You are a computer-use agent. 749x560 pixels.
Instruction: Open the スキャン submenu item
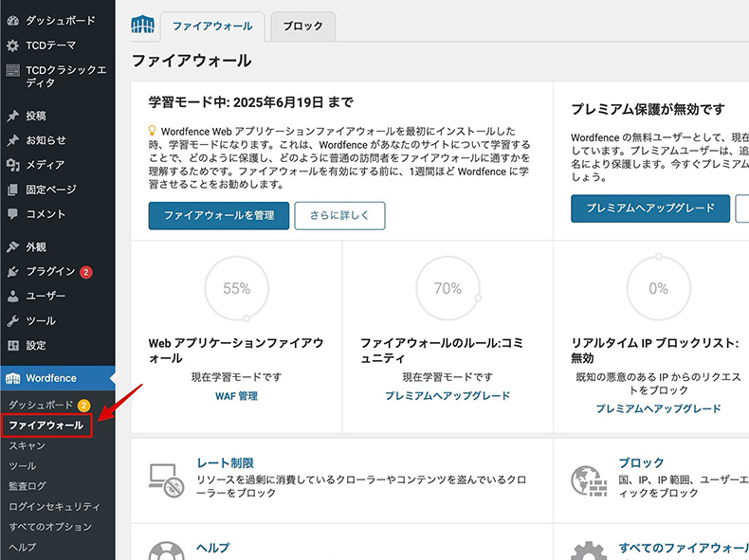click(x=27, y=446)
